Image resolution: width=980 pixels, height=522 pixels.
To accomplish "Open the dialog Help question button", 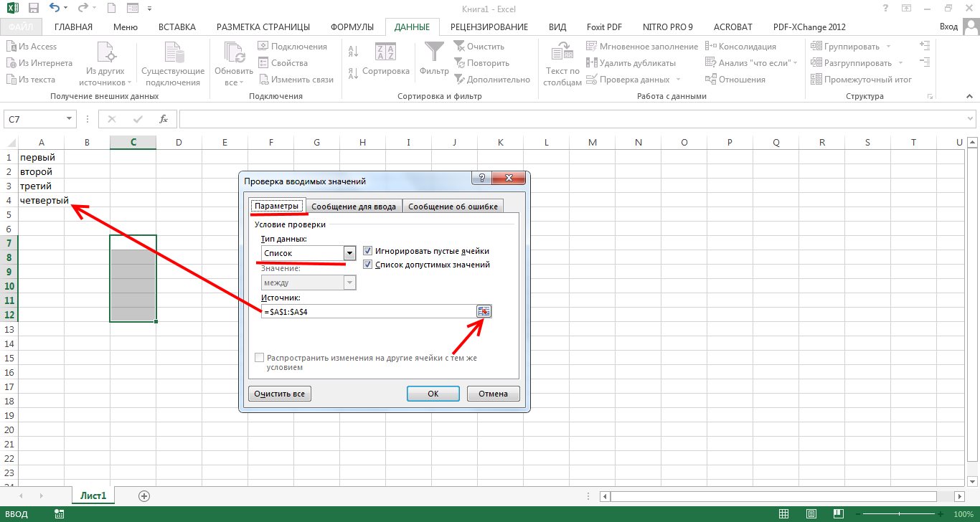I will (x=481, y=178).
